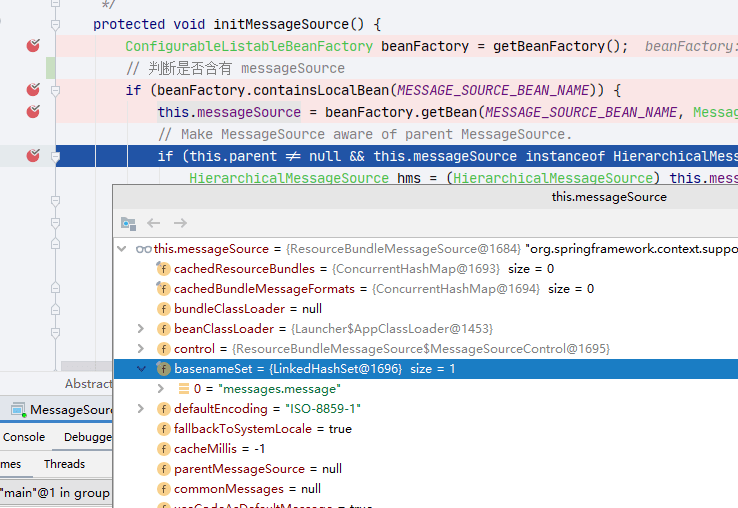Expand the beanClassLoader node

(140, 329)
